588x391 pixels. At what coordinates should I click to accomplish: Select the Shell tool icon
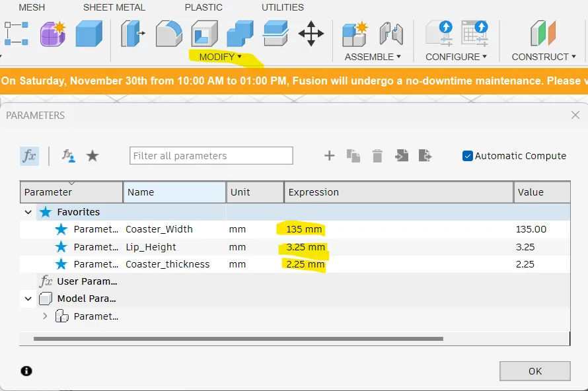click(204, 34)
